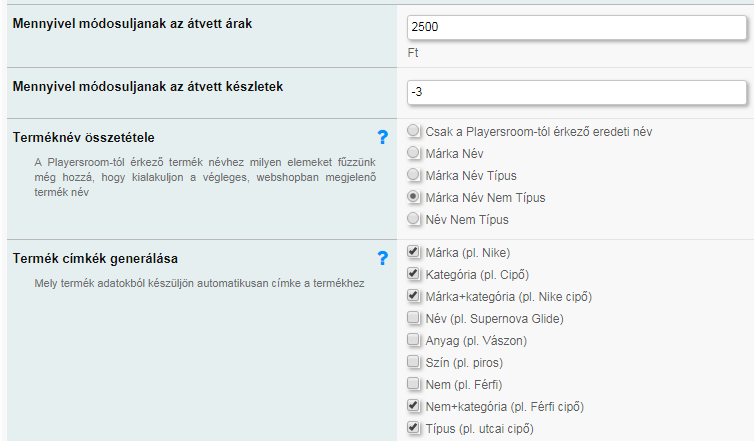Uncheck the 'Márka (pl. Nike)' checkbox
Image resolution: width=754 pixels, height=441 pixels.
tap(414, 252)
